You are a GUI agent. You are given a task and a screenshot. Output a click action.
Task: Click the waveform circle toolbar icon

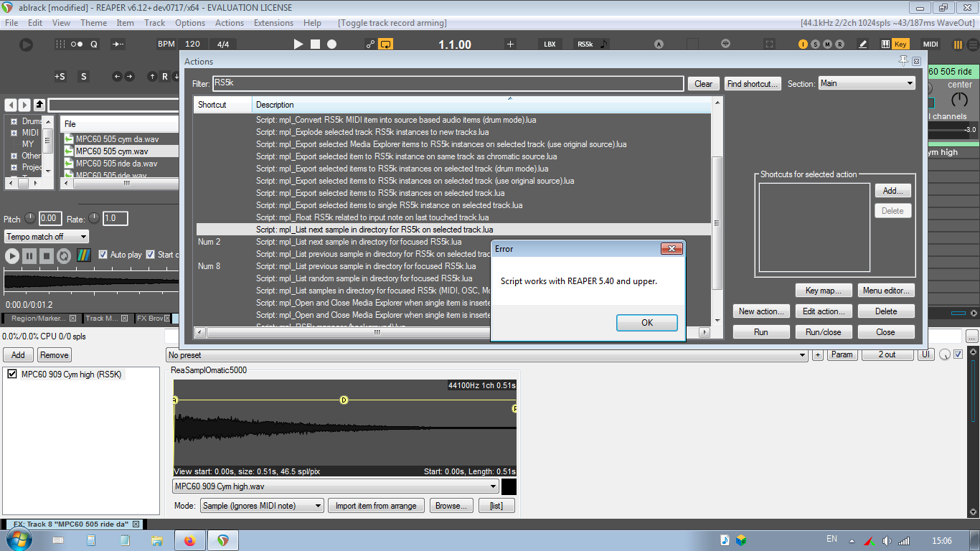pyautogui.click(x=726, y=44)
